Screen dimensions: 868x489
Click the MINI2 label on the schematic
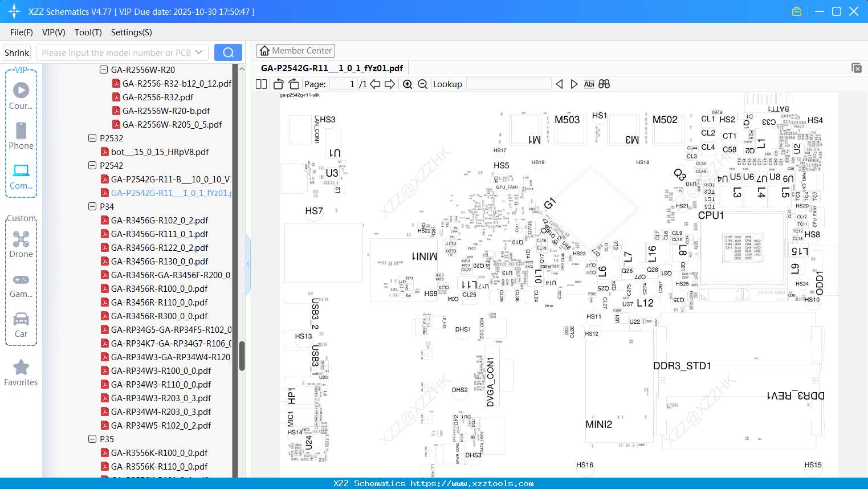(599, 425)
